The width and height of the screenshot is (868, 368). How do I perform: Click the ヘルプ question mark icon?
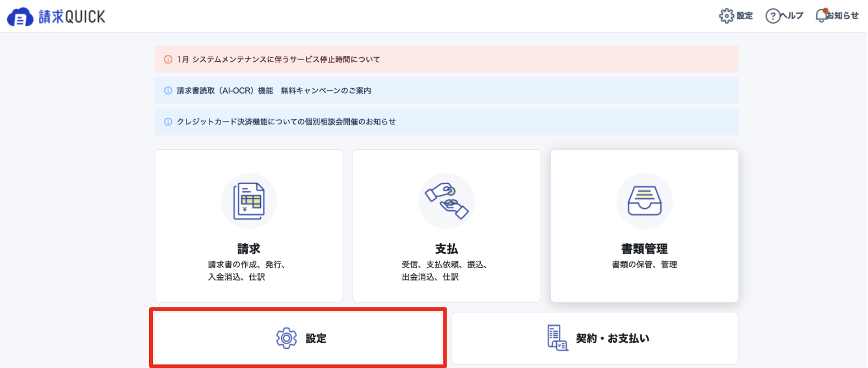773,16
